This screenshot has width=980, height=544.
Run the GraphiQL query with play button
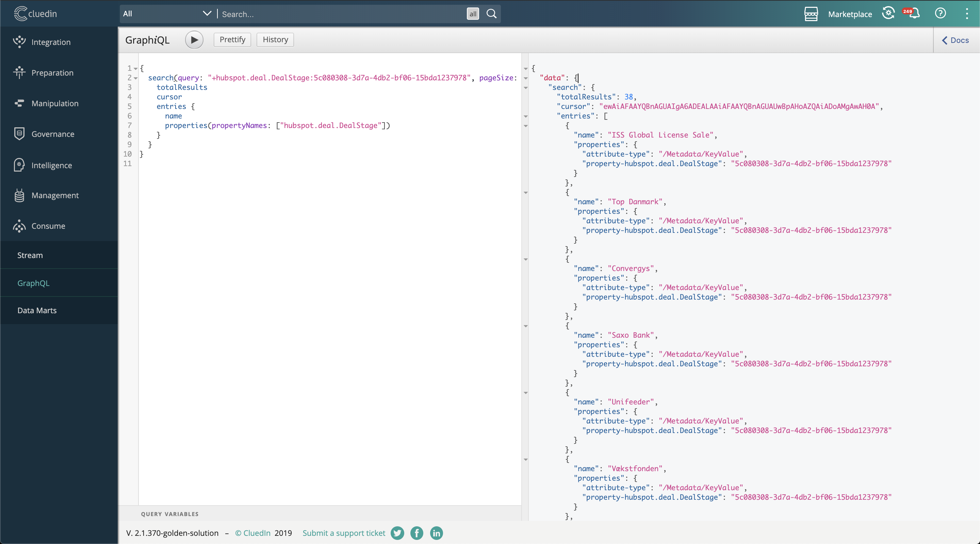tap(194, 39)
